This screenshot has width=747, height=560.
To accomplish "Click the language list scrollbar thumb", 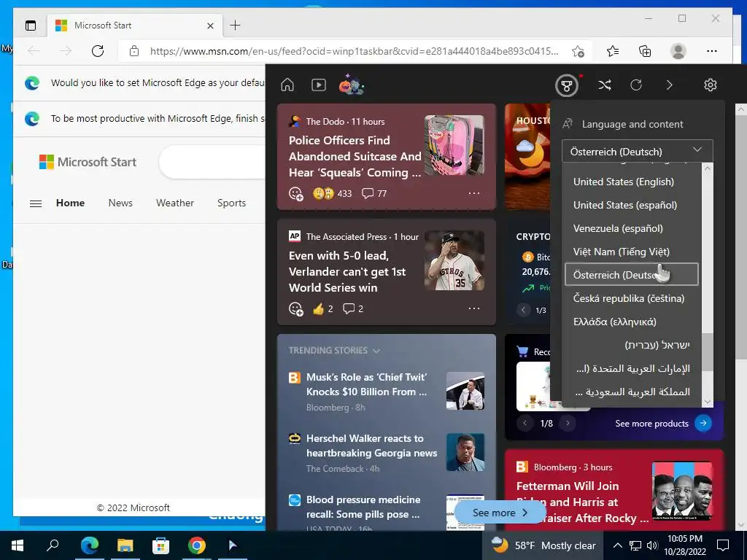I will (x=708, y=352).
